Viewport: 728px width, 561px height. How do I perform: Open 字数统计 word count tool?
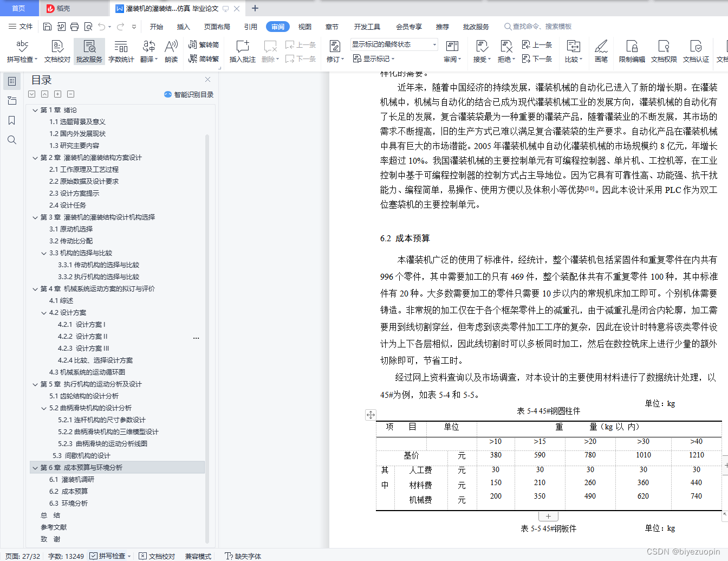[x=121, y=51]
